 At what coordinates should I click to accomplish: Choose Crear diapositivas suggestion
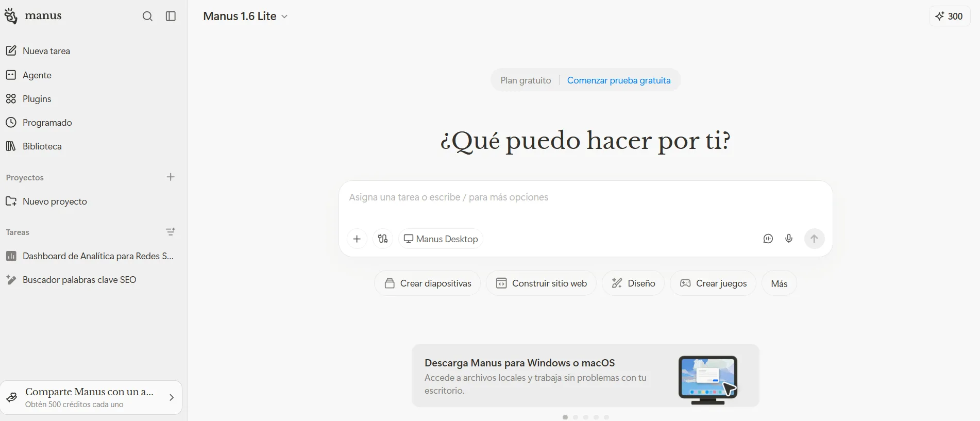click(x=428, y=283)
